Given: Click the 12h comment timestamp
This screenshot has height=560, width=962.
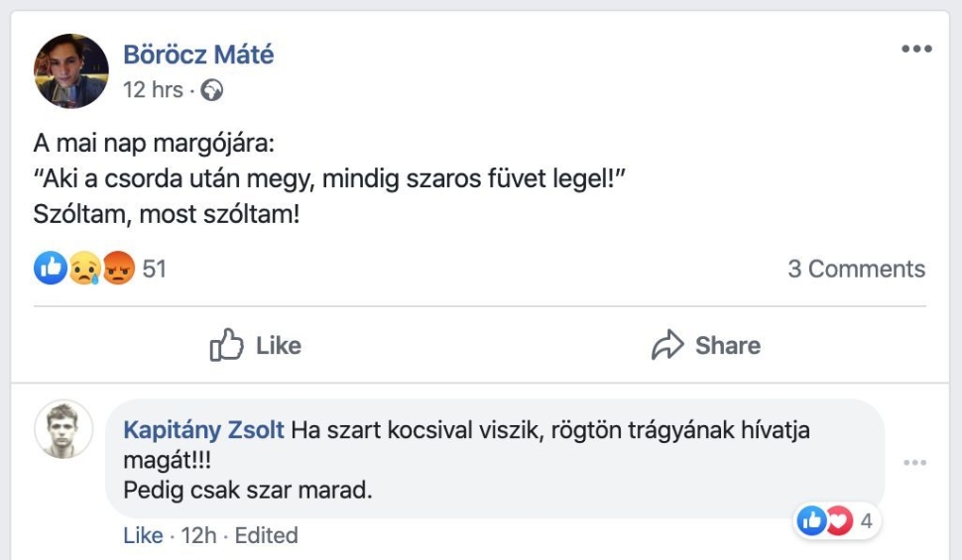Looking at the screenshot, I should pos(198,535).
